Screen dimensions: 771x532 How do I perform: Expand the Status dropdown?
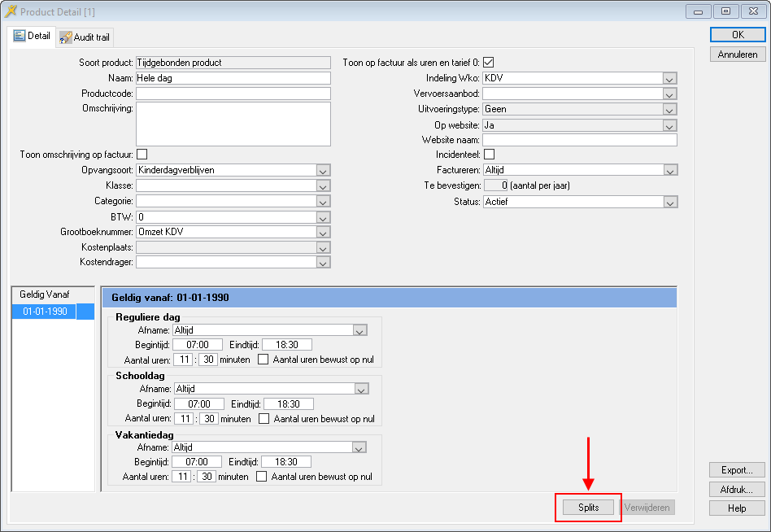(x=669, y=202)
